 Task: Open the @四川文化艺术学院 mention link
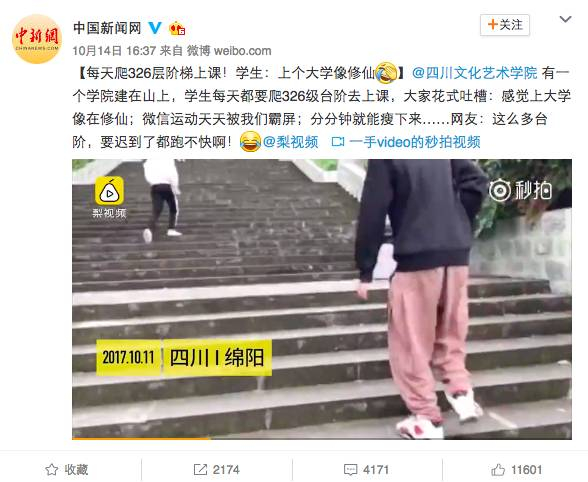474,73
